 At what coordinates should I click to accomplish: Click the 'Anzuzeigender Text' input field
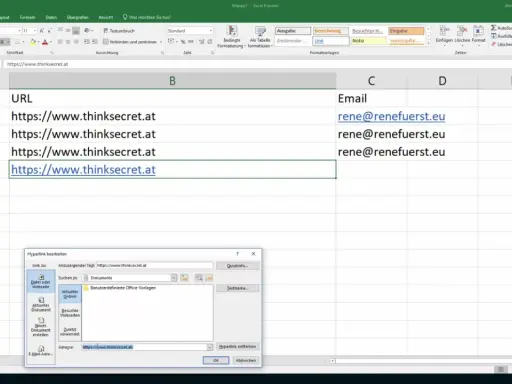154,265
